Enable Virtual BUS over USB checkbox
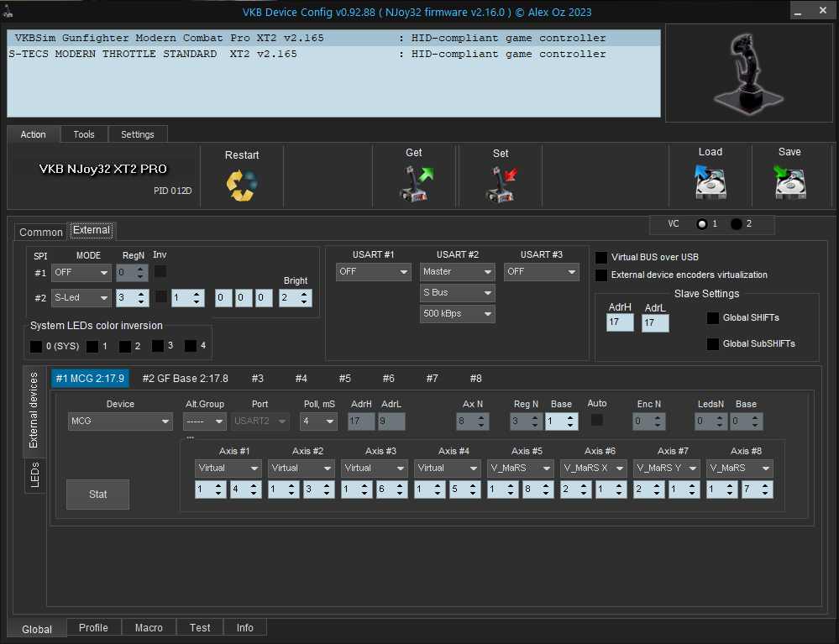 pyautogui.click(x=601, y=258)
